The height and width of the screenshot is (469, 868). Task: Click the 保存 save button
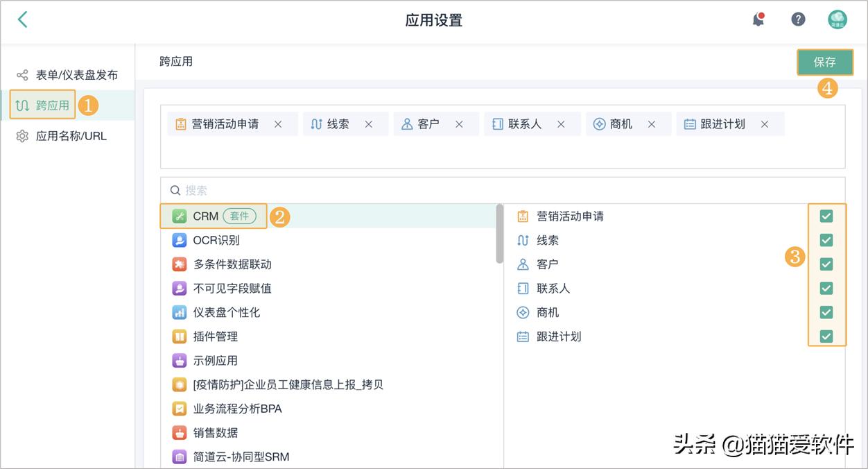[x=825, y=62]
